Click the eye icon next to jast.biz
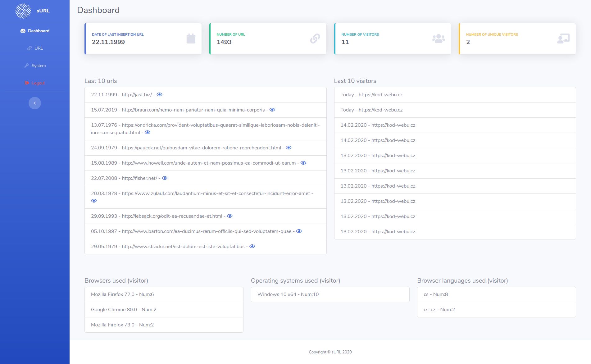The width and height of the screenshot is (591, 364). click(159, 94)
